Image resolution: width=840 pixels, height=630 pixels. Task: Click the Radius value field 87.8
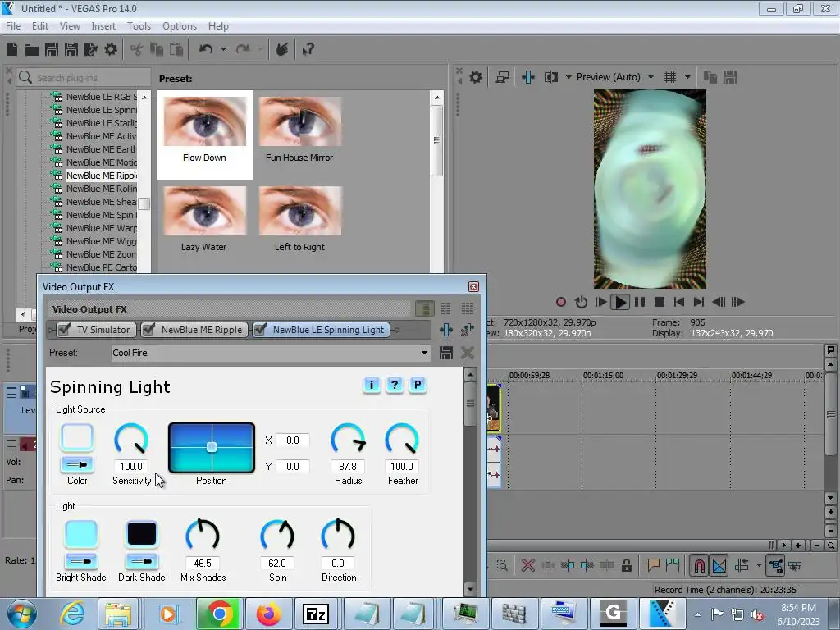tap(348, 467)
